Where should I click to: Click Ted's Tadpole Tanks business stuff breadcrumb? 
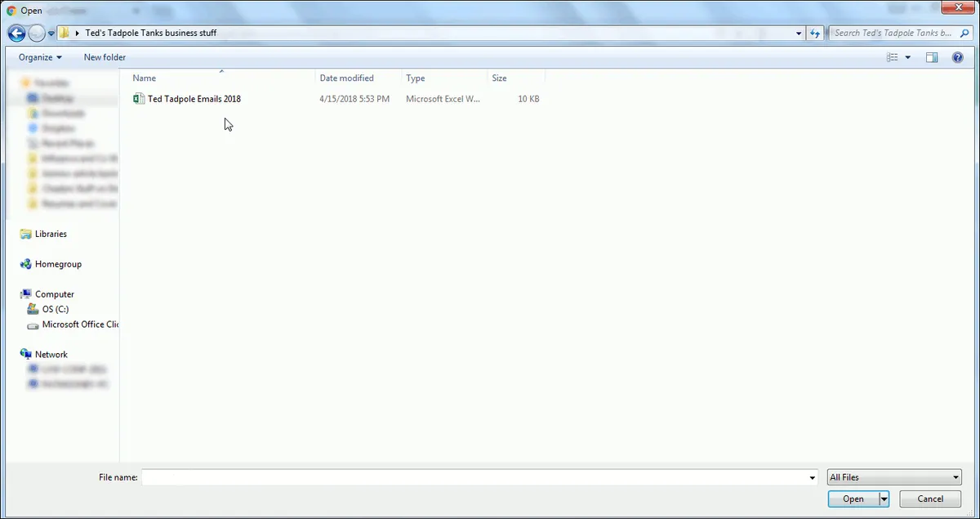coord(151,34)
